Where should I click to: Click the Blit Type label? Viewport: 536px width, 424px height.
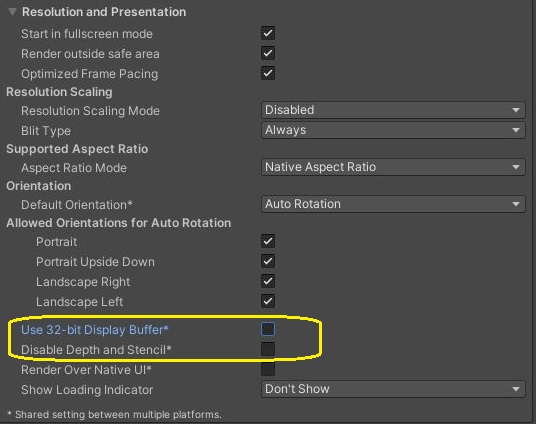coord(46,131)
